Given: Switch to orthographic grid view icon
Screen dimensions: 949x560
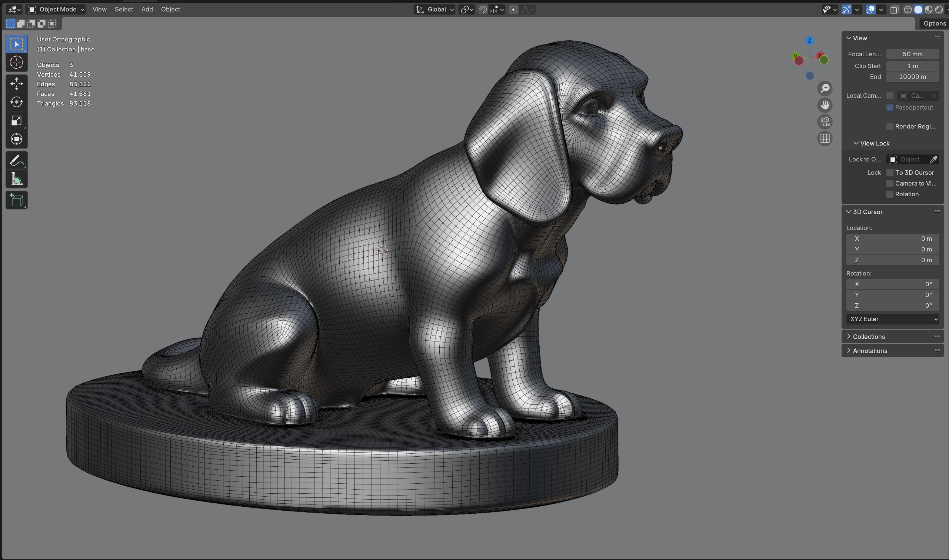Looking at the screenshot, I should (825, 139).
